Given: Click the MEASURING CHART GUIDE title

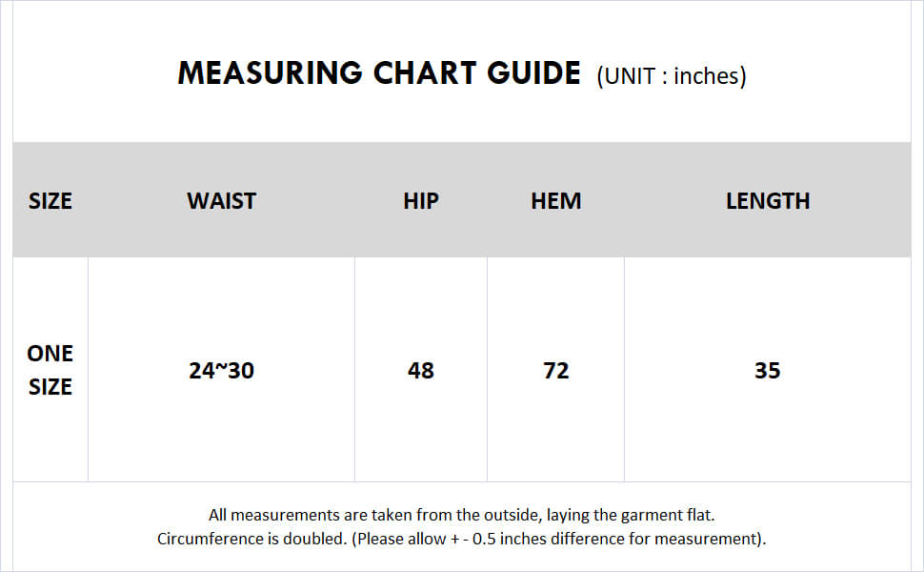Looking at the screenshot, I should click(x=379, y=73).
